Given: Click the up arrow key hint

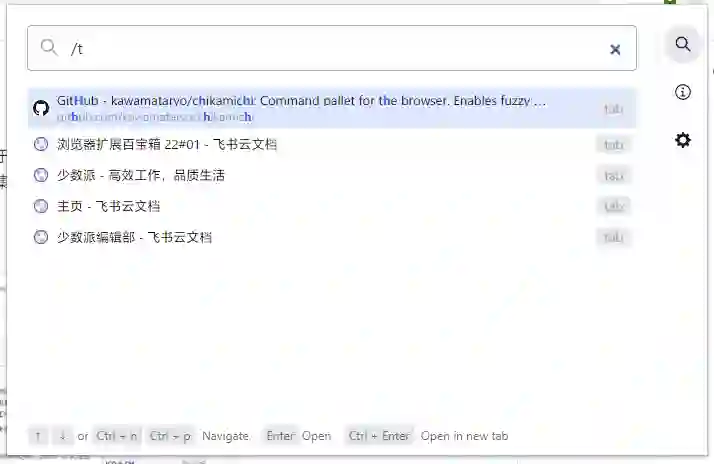Looking at the screenshot, I should 38,436.
